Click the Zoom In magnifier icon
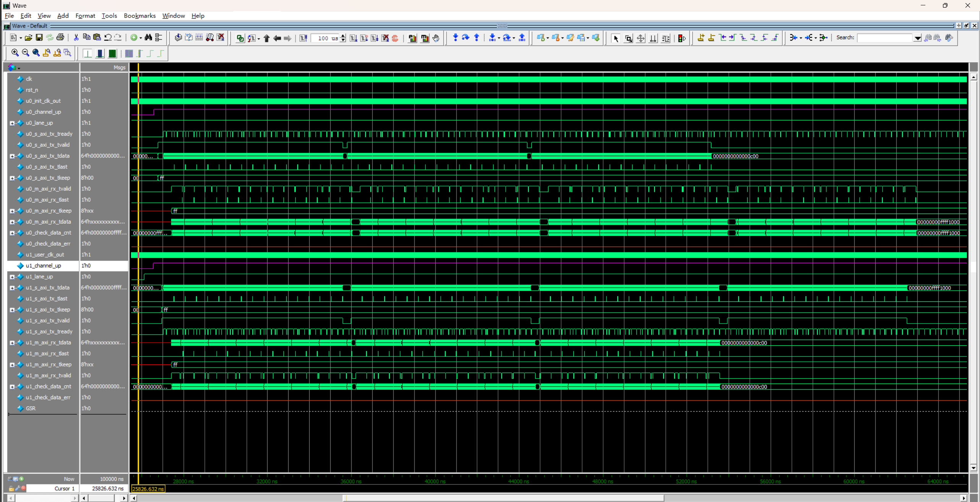 coord(15,53)
